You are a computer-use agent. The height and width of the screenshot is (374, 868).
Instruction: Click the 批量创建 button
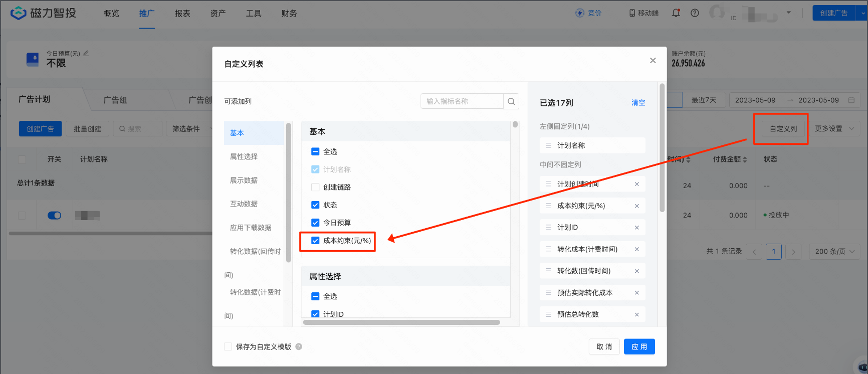pos(87,129)
